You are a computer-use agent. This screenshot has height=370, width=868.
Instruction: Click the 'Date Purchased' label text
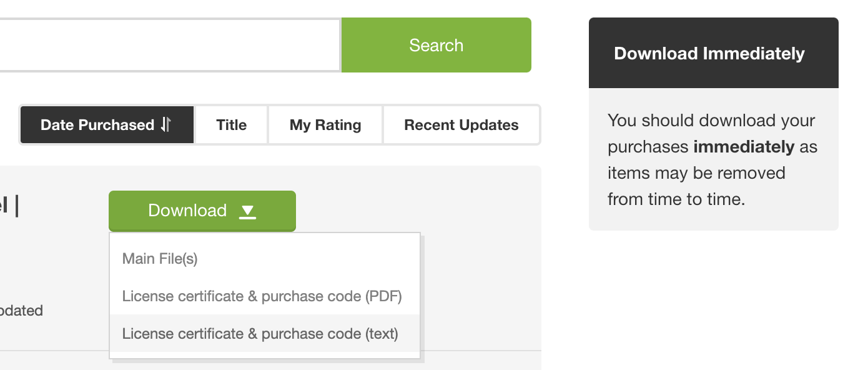[x=97, y=125]
